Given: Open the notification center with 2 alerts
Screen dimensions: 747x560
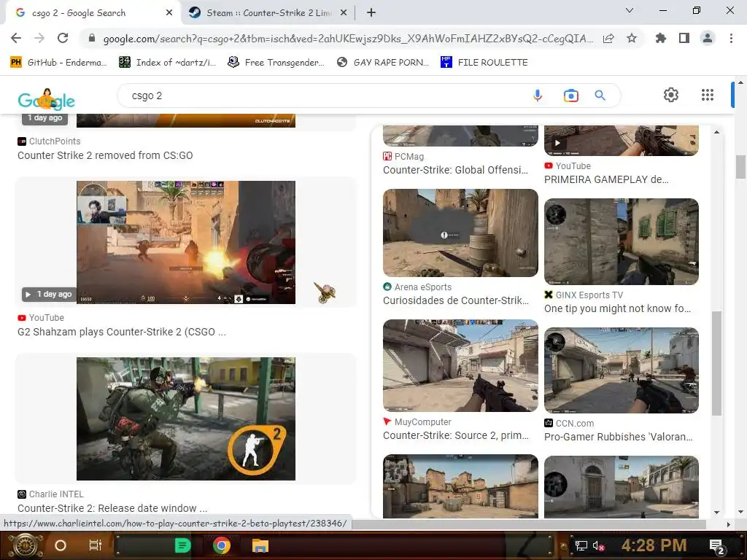Looking at the screenshot, I should (x=717, y=547).
